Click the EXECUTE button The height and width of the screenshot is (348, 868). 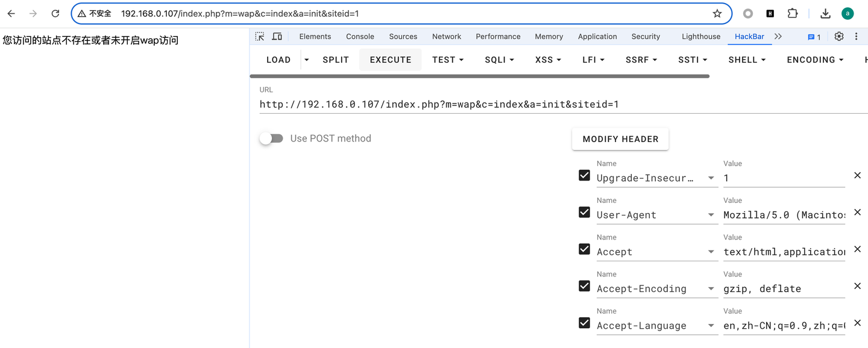pyautogui.click(x=390, y=60)
